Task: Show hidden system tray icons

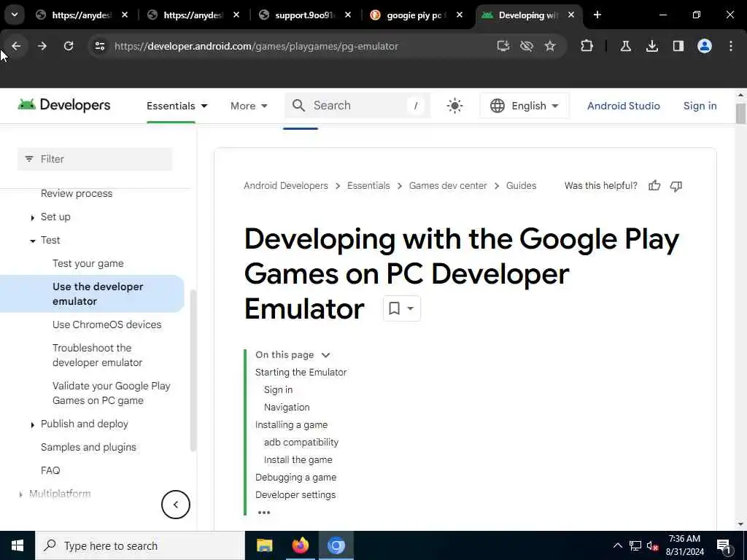Action: point(617,545)
